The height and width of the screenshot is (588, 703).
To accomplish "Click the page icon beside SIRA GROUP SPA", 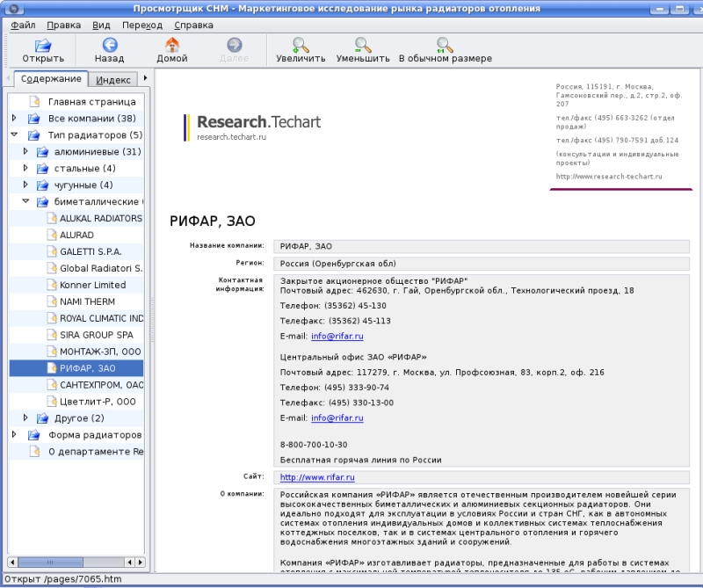I will pyautogui.click(x=52, y=335).
